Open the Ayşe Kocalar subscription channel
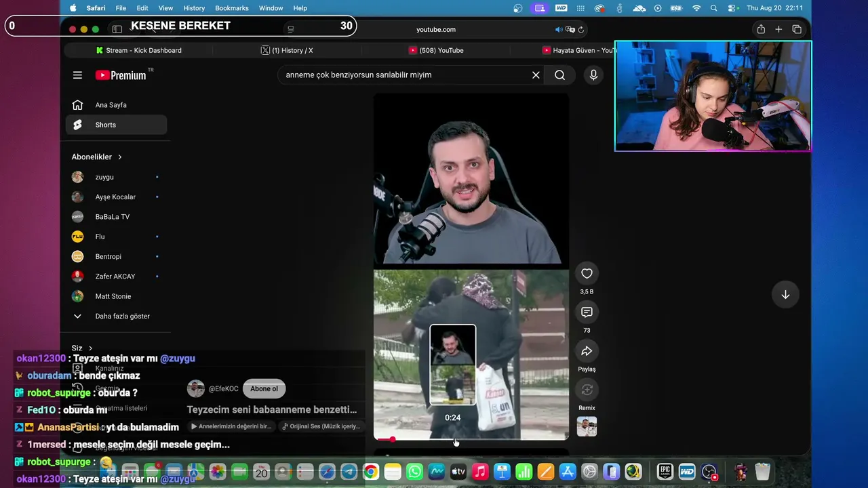This screenshot has width=868, height=488. point(116,197)
